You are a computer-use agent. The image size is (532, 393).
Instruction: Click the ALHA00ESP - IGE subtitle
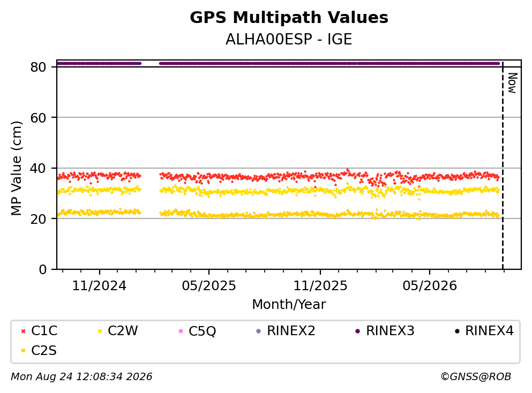289,39
